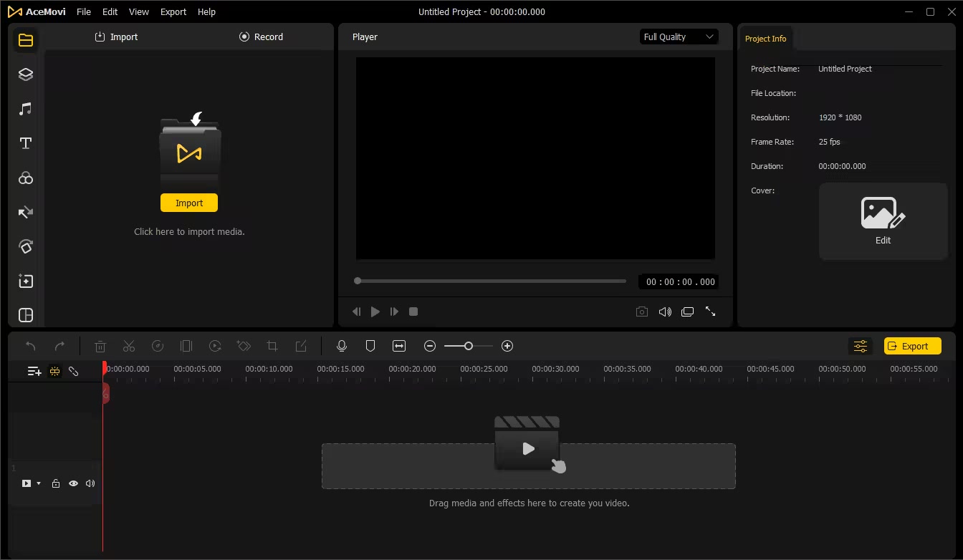
Task: Toggle track 1 visibility eye icon
Action: pos(73,483)
